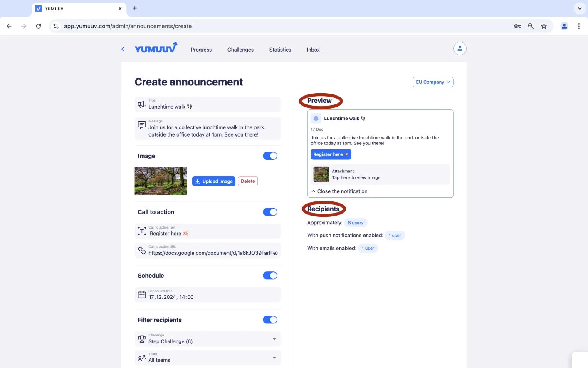
Task: Click the browser address bar URL
Action: [128, 26]
